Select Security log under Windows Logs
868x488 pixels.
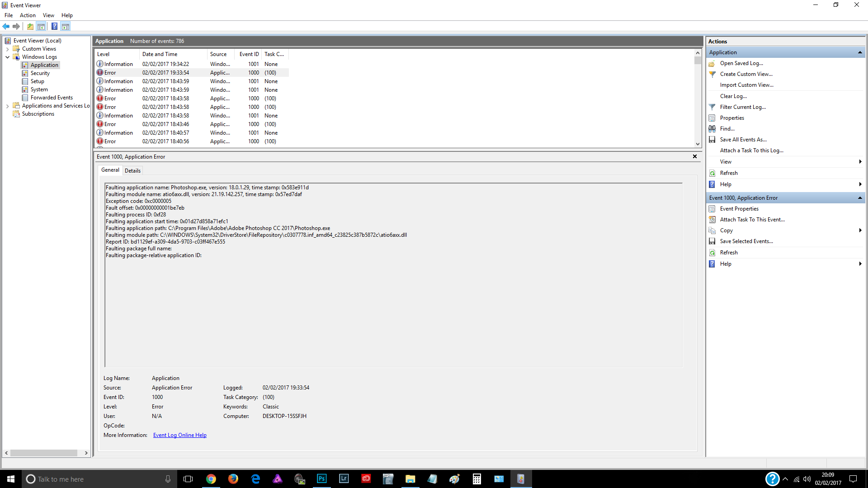point(39,73)
